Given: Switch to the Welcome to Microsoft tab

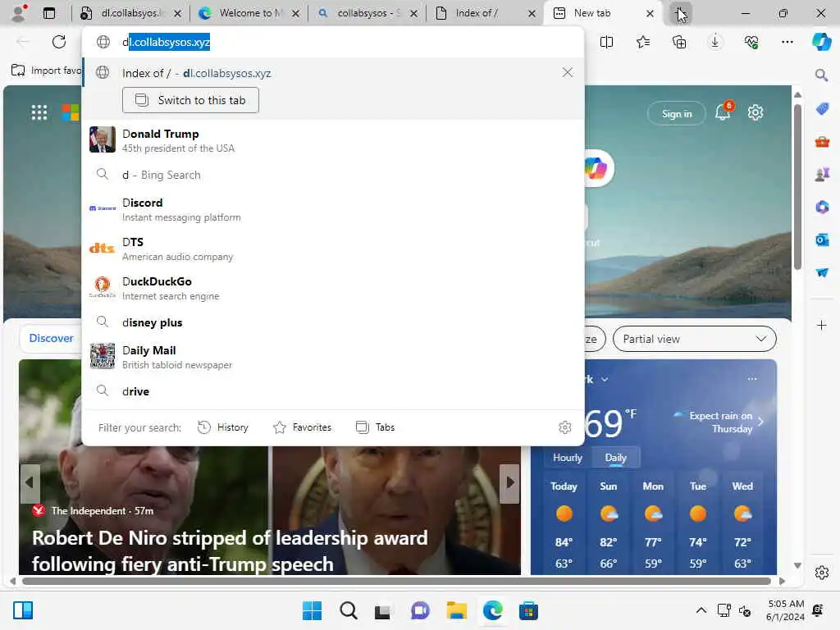Looking at the screenshot, I should pyautogui.click(x=249, y=13).
